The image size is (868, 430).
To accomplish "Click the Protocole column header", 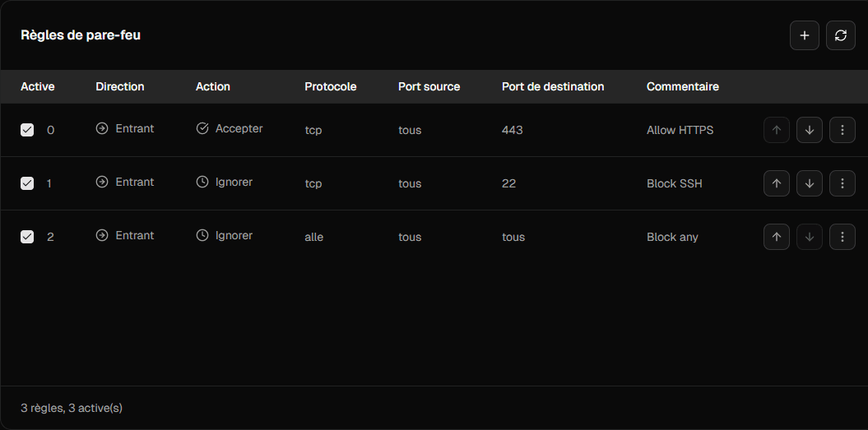I will [x=330, y=86].
